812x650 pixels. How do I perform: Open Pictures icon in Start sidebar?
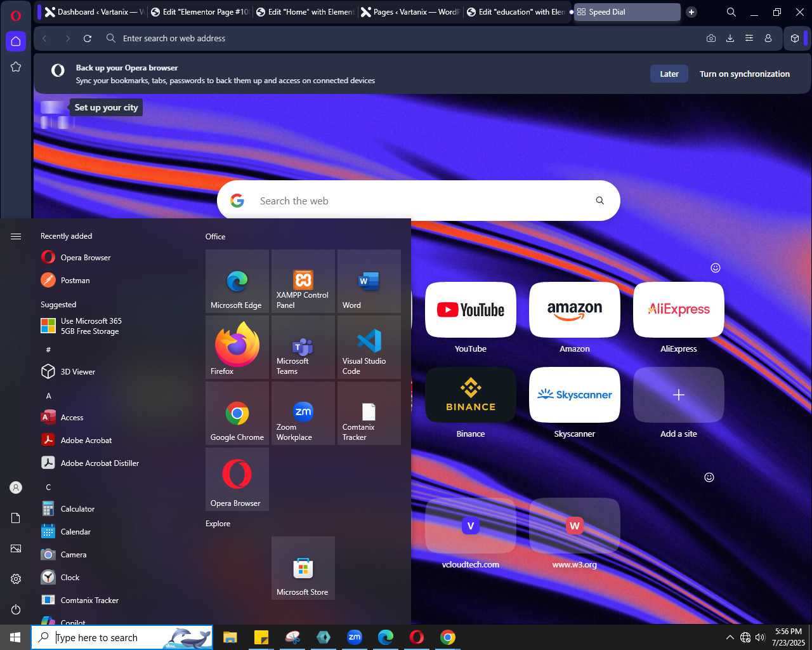coord(16,548)
